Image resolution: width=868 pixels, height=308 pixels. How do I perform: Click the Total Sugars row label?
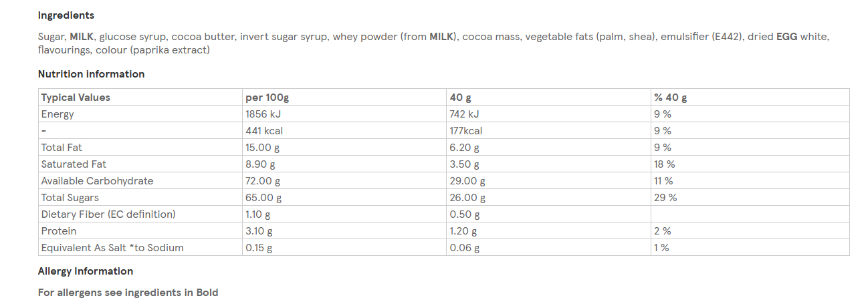[x=70, y=198]
